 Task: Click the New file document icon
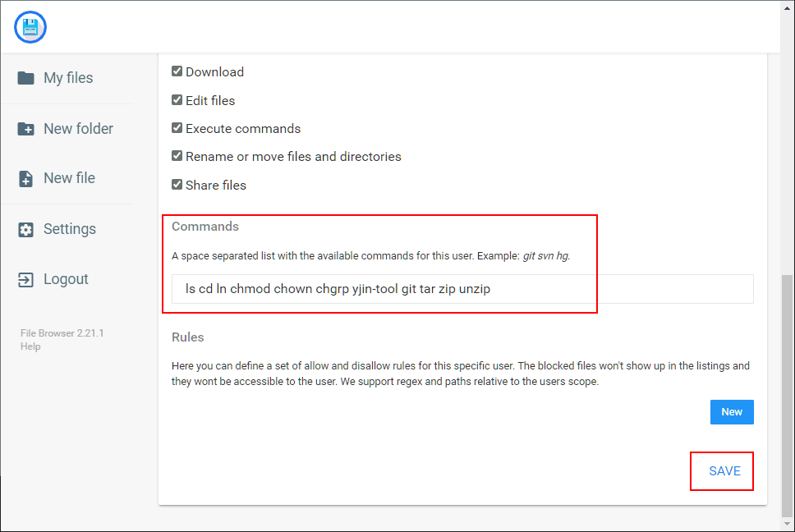pyautogui.click(x=26, y=179)
